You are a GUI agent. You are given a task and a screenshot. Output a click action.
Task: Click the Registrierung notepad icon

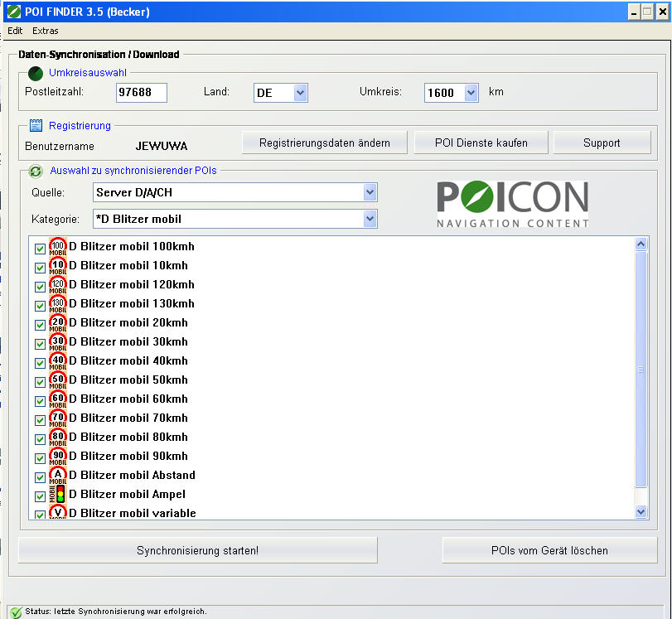36,126
